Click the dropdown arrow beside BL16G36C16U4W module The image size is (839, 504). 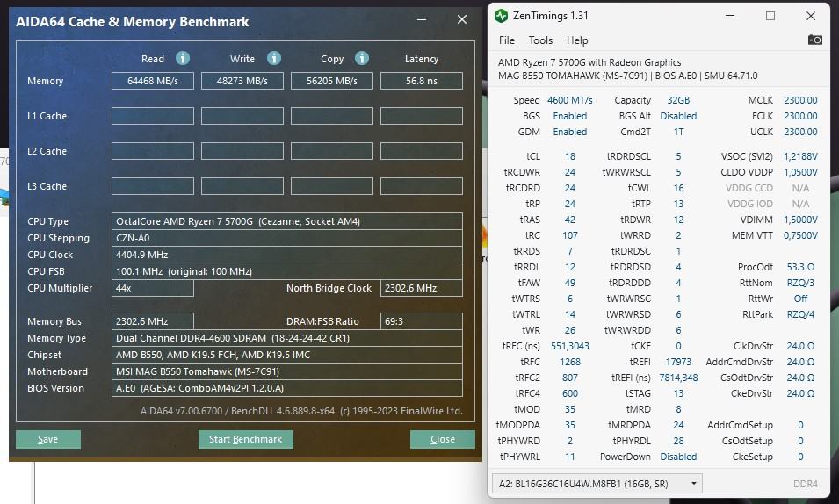point(693,484)
